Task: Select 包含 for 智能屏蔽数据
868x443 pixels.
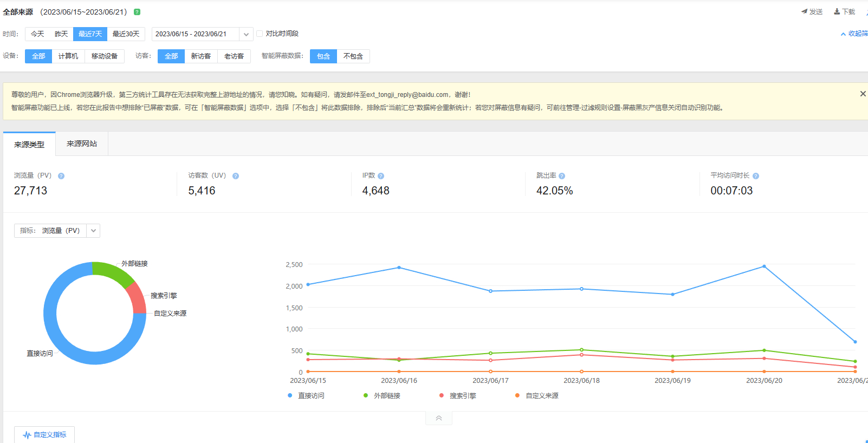Action: 323,56
